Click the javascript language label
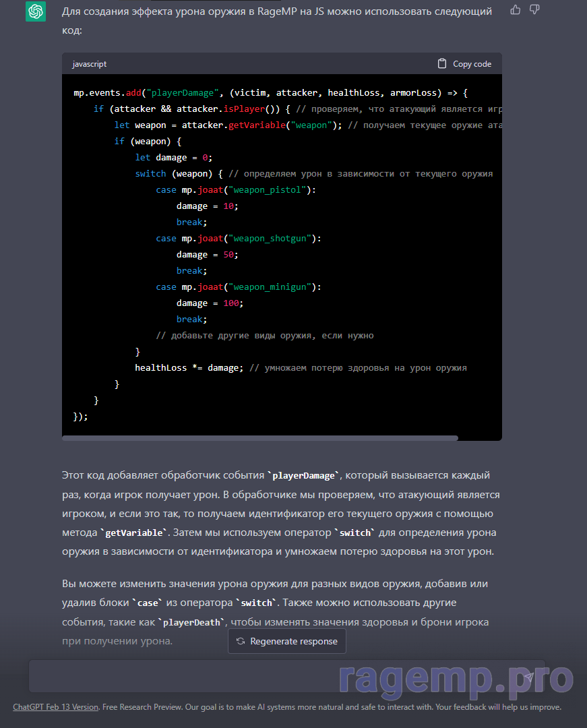The width and height of the screenshot is (587, 728). [x=90, y=64]
